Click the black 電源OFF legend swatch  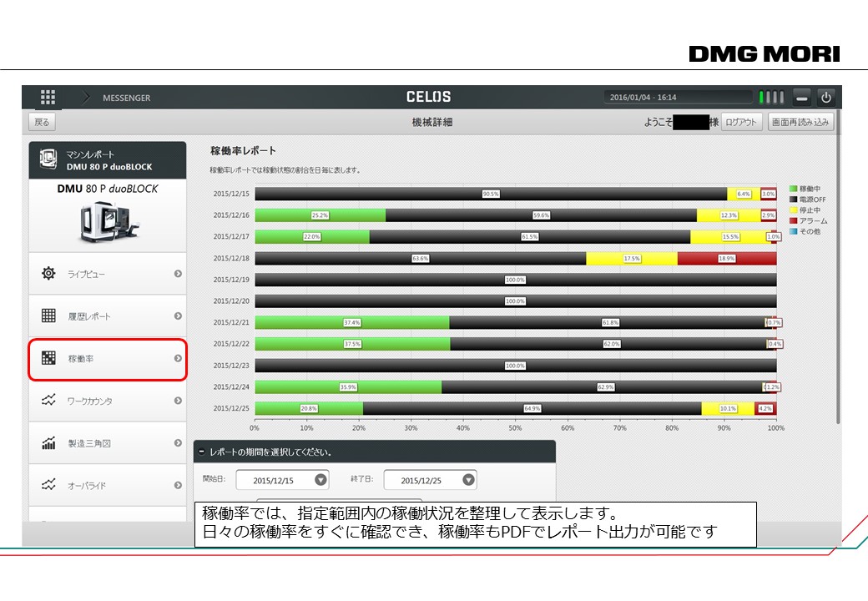click(x=793, y=199)
